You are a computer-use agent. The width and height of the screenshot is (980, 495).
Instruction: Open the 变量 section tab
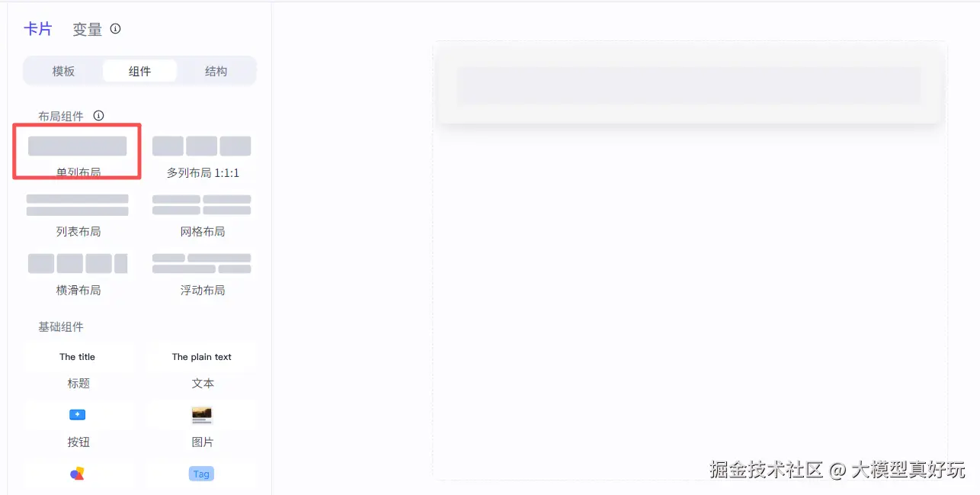click(x=88, y=30)
